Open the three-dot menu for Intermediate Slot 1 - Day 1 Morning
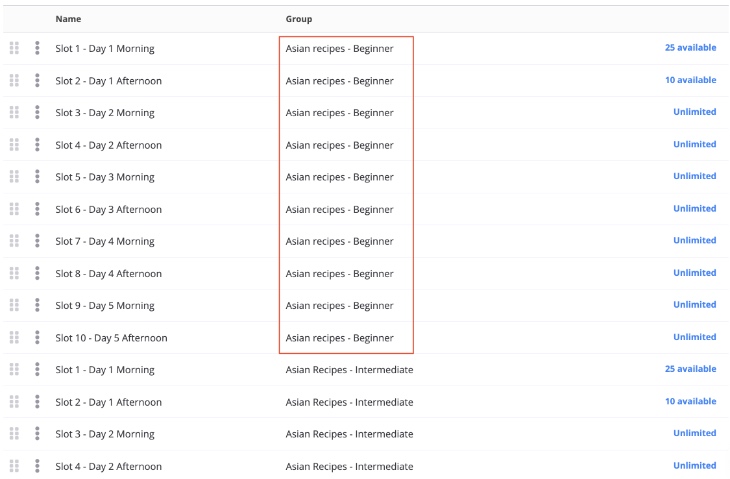 coord(37,369)
